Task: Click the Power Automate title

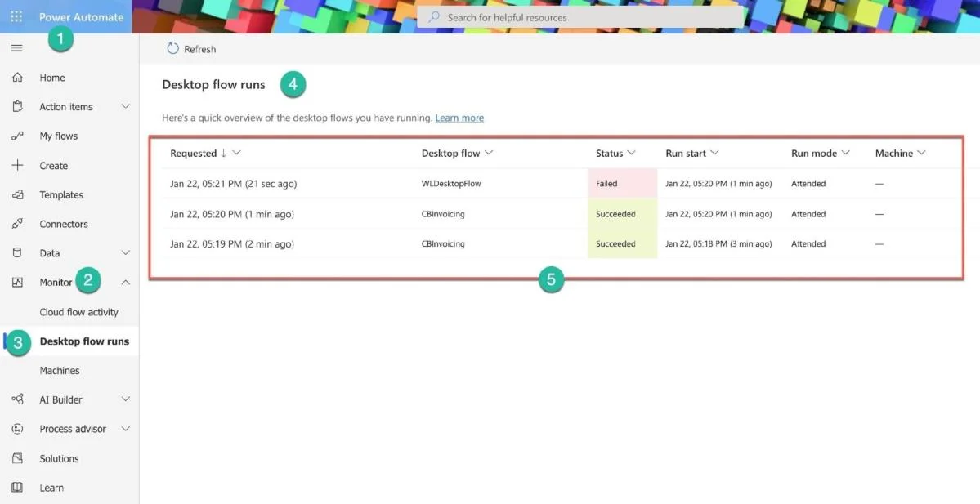Action: (81, 17)
